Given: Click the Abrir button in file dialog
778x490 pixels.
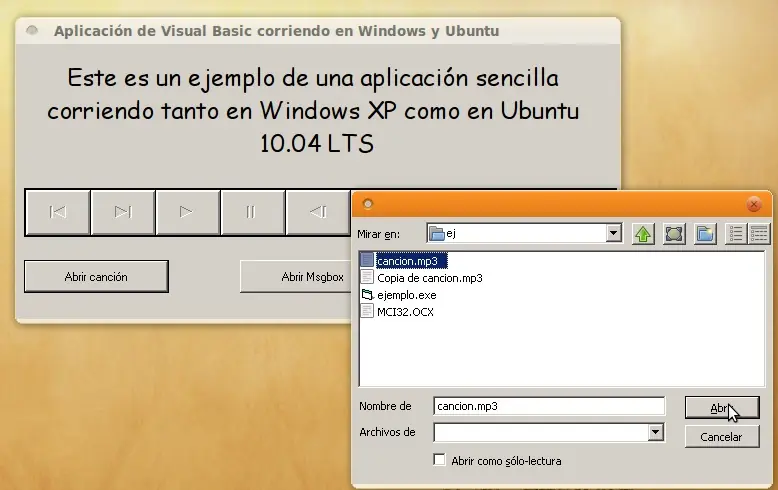Looking at the screenshot, I should 722,408.
